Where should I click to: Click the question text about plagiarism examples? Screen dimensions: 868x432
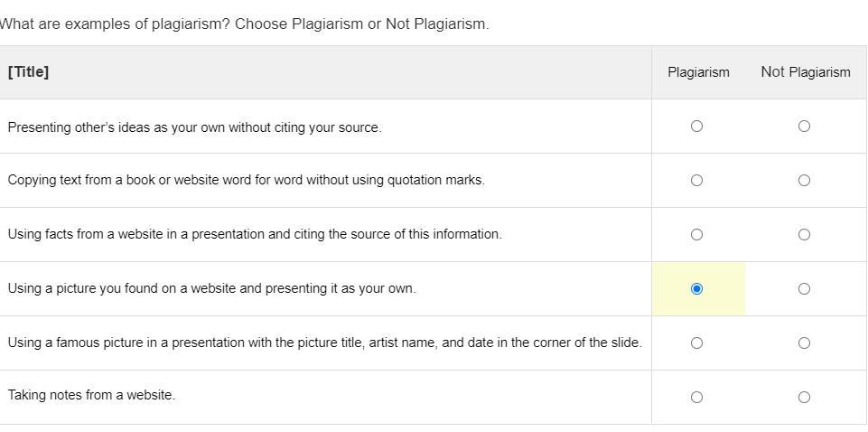click(x=244, y=24)
